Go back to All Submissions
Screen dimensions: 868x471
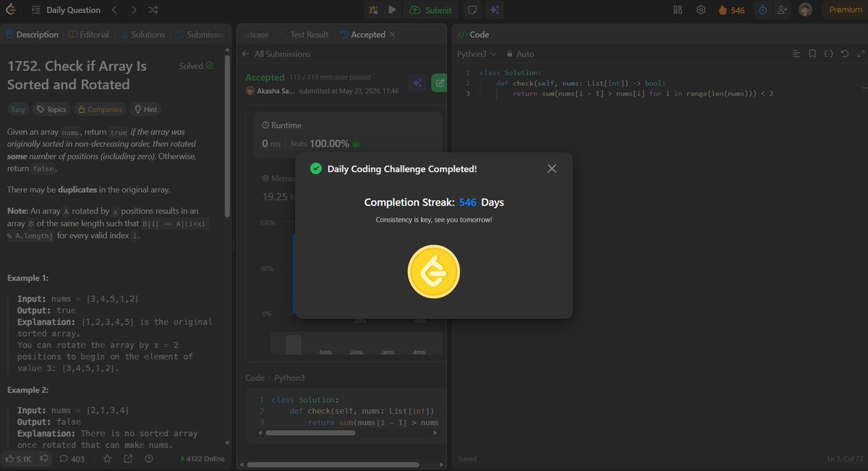pyautogui.click(x=276, y=54)
